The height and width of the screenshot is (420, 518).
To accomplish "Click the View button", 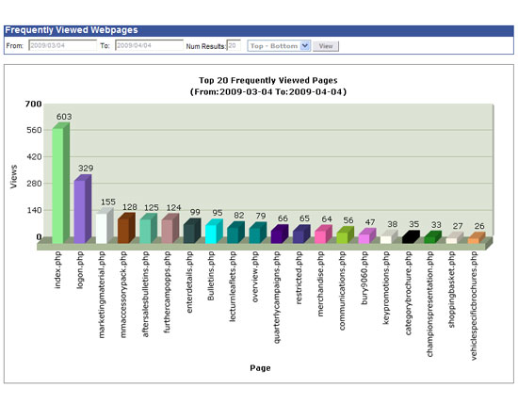I will 326,46.
